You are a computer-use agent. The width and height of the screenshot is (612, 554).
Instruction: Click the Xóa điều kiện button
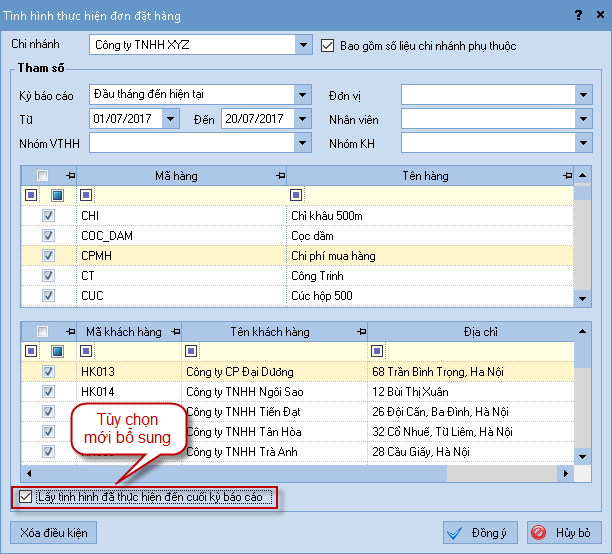tap(53, 533)
